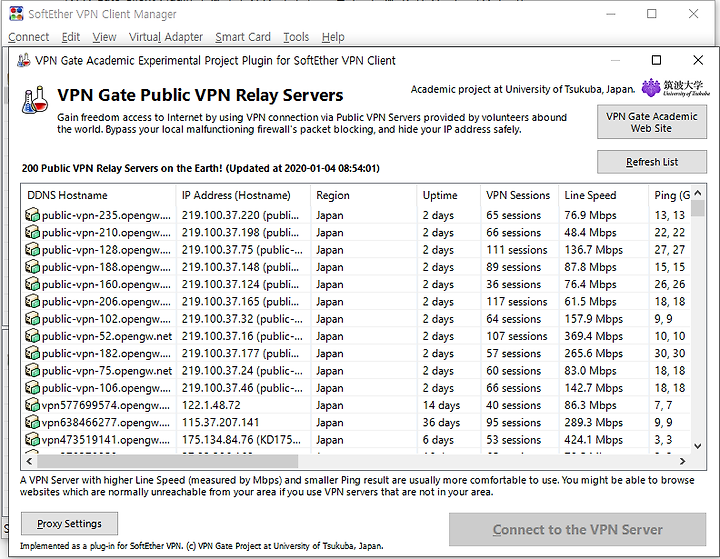The width and height of the screenshot is (720, 559).
Task: Open the Connect menu
Action: 28,37
